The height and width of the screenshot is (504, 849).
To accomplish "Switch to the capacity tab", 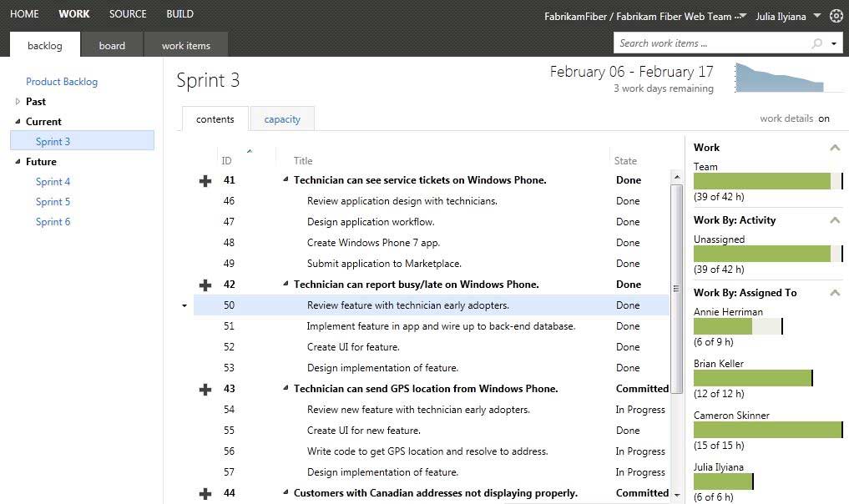I will [282, 119].
